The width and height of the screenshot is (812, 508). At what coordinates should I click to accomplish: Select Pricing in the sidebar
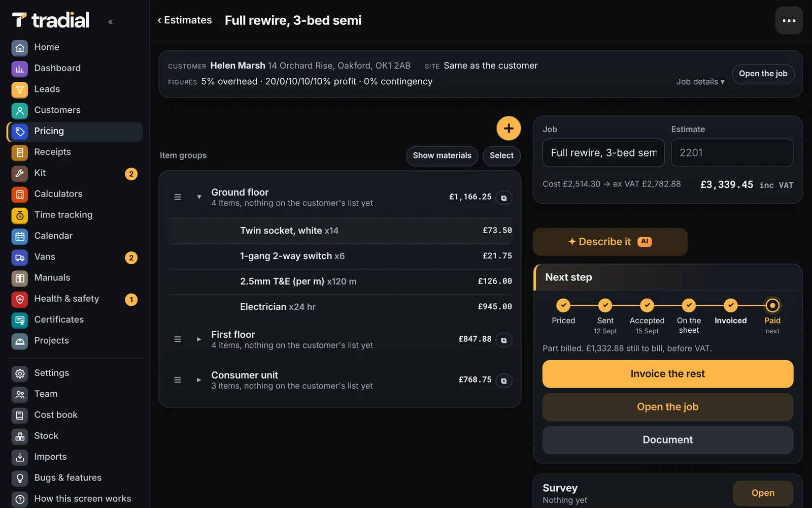(x=75, y=132)
